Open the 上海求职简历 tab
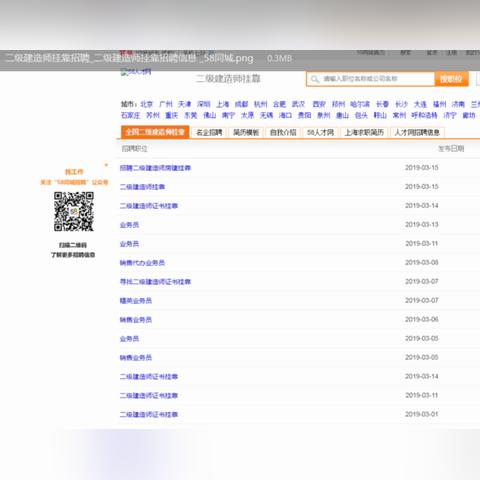This screenshot has width=480, height=480. tap(364, 133)
